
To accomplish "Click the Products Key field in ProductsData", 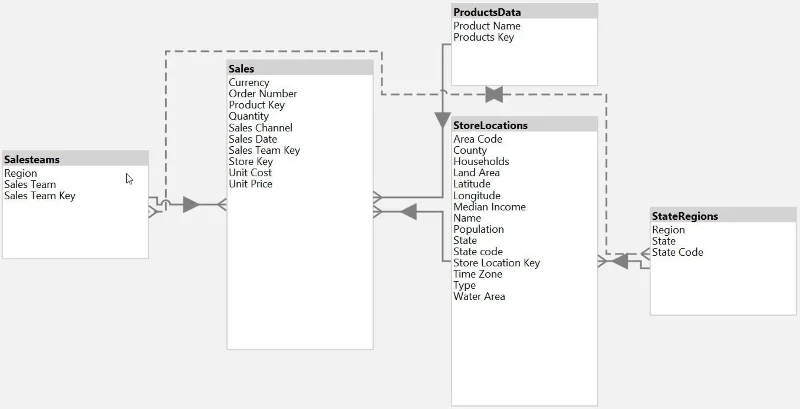I will click(484, 37).
